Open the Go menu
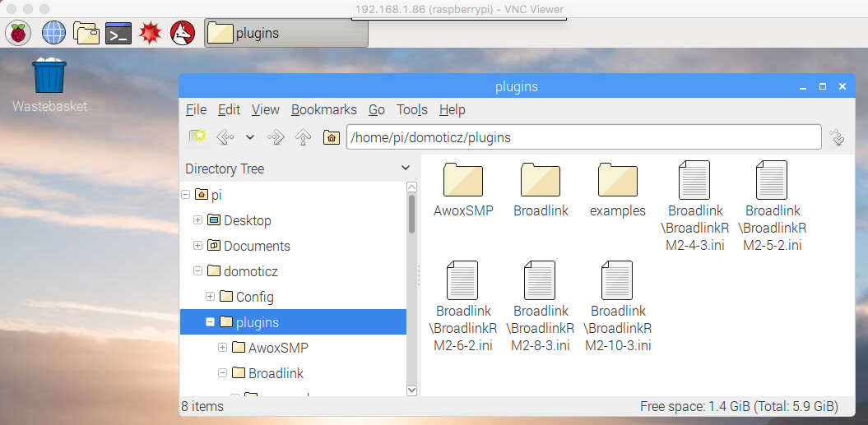 [x=377, y=109]
